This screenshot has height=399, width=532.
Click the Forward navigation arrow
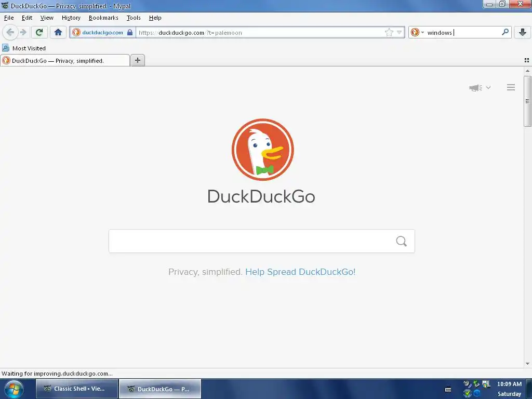pos(23,33)
